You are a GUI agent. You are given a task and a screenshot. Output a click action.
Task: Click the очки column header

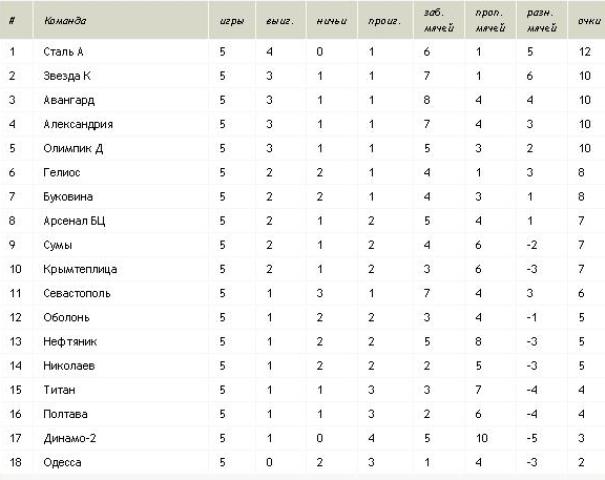pos(589,21)
